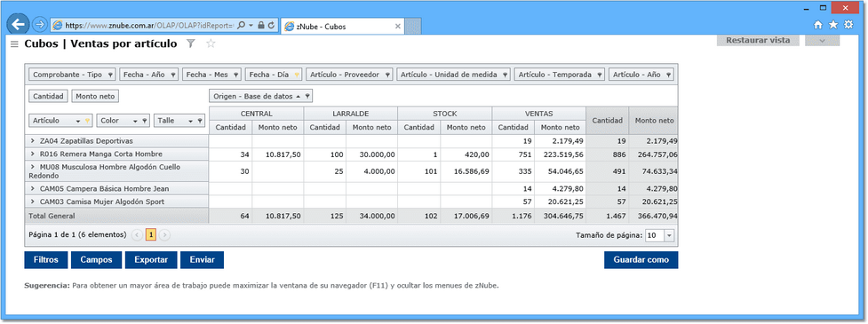Open the Filtros panel

[x=46, y=260]
